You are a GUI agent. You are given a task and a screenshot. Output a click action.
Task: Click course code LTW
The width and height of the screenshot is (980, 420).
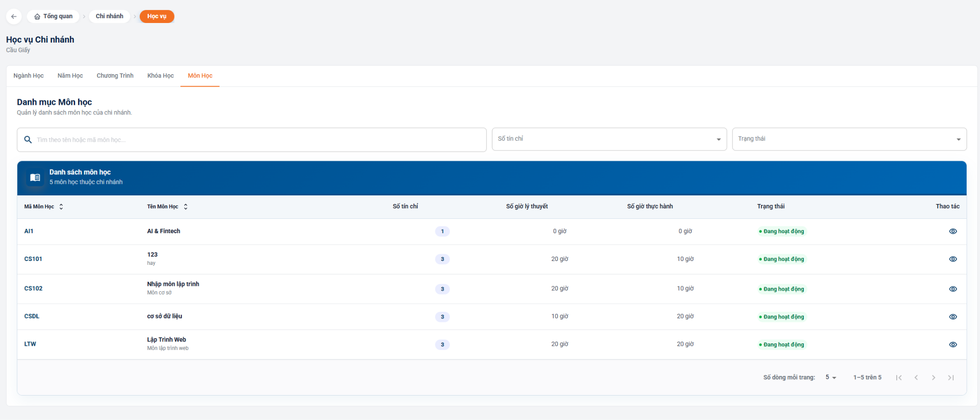[x=30, y=344]
